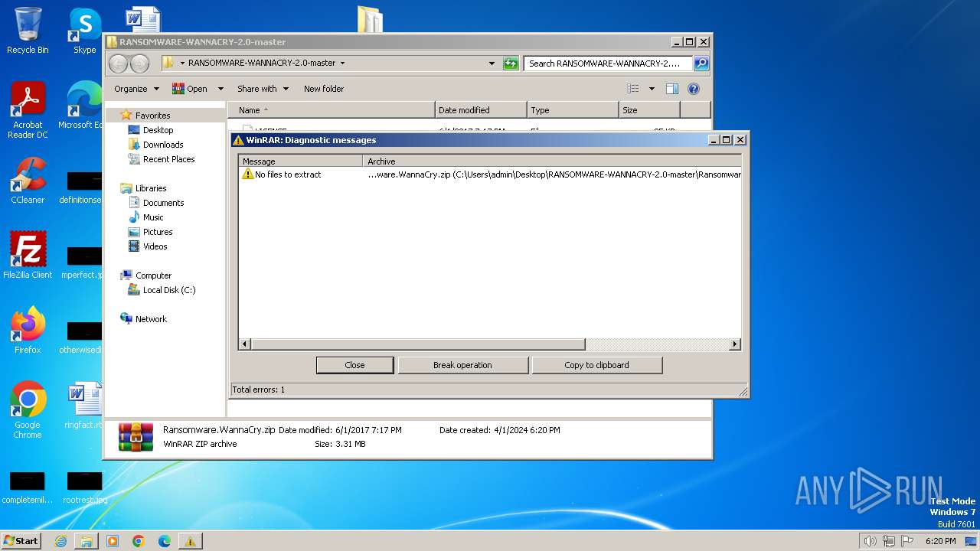Click the 6:20 PM system clock
980x551 pixels.
[940, 541]
